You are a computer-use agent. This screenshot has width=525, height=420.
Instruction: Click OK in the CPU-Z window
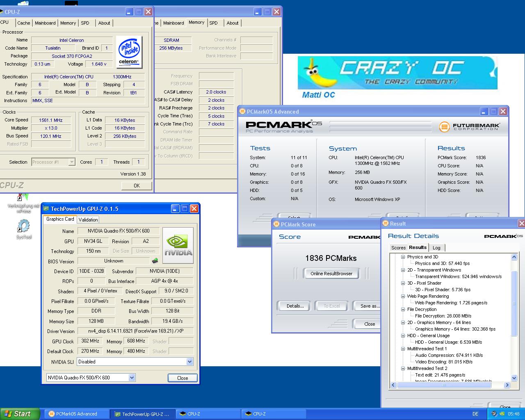pyautogui.click(x=137, y=185)
